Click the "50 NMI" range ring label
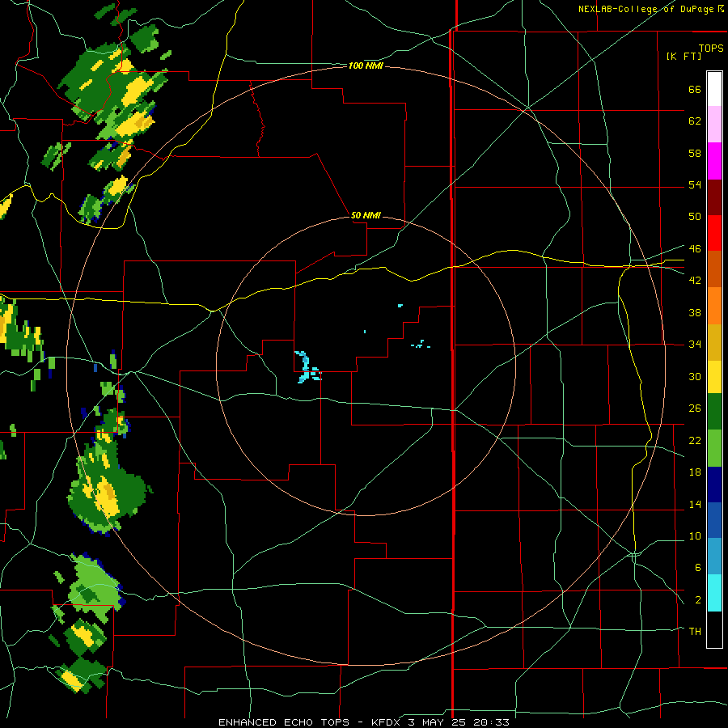Image resolution: width=728 pixels, height=728 pixels. point(366,215)
